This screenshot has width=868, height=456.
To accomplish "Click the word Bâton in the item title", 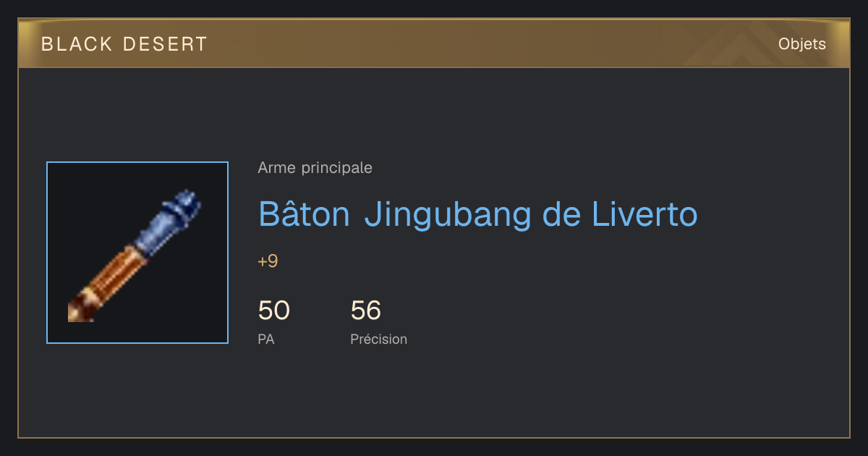I will pos(304,214).
